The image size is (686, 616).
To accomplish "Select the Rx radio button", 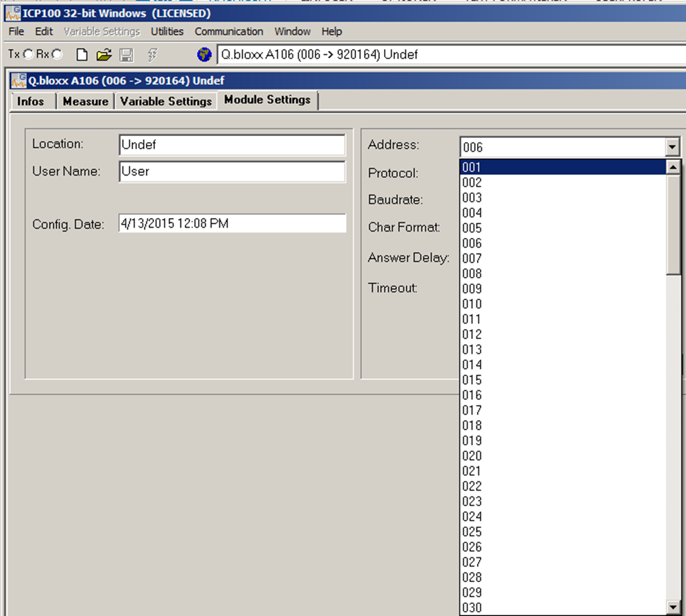I will [x=56, y=54].
